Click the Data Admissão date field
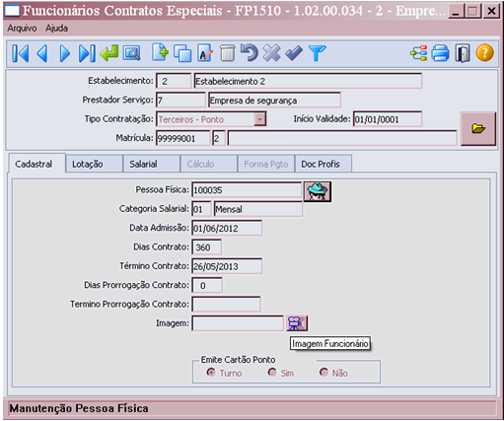Screen dimensions: 504x421 point(227,229)
